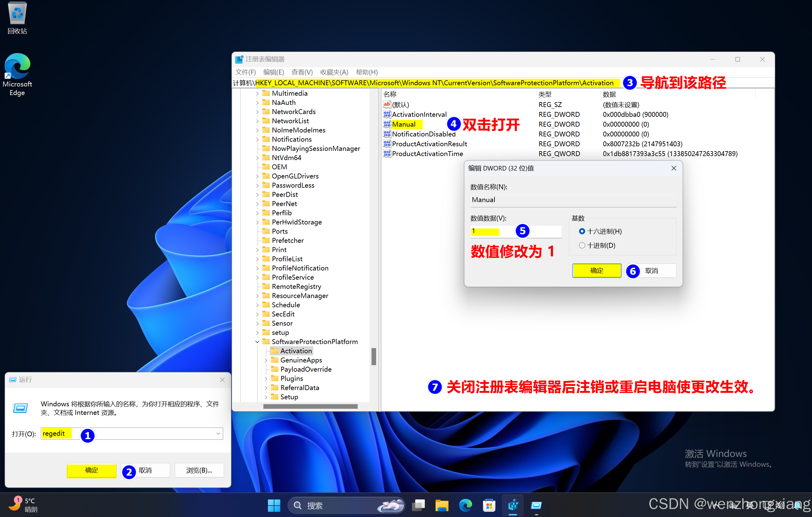Select the hexadecimal (十六进制) radio option
This screenshot has height=517, width=812.
[x=582, y=231]
